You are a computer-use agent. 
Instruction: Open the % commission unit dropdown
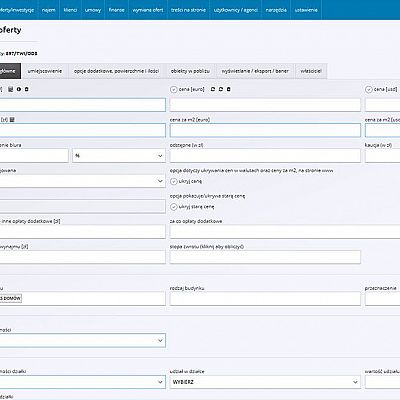(x=119, y=156)
